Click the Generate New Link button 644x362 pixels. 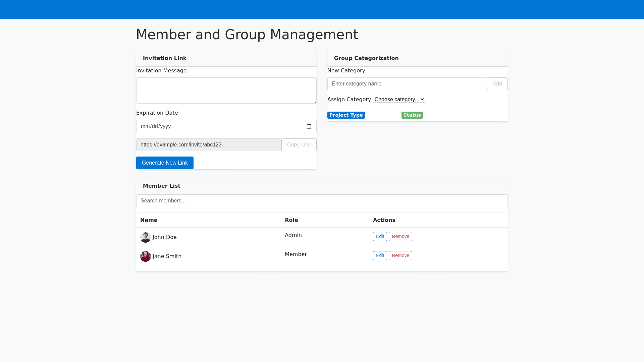click(165, 163)
